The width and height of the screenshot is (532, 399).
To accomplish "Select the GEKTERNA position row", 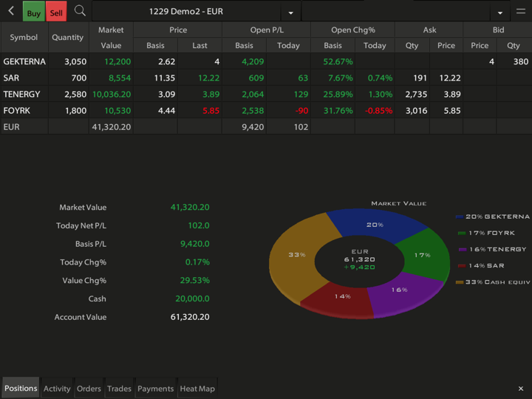I will click(x=24, y=62).
